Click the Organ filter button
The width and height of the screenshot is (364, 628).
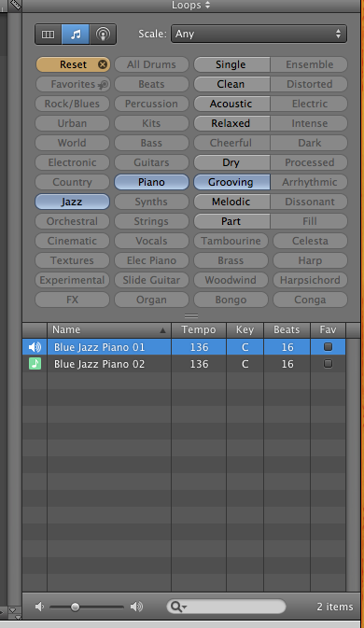point(151,300)
